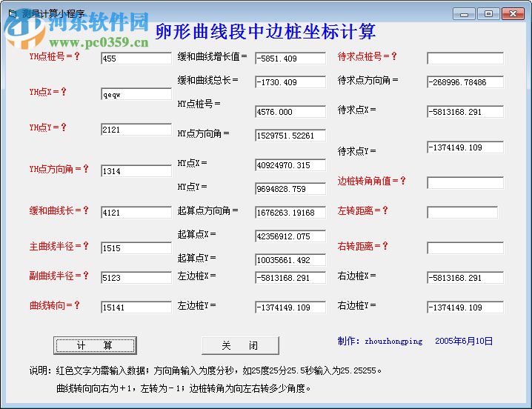Click the 缓和曲线增长值 field showing -5851.409
The height and width of the screenshot is (409, 532).
click(x=290, y=59)
